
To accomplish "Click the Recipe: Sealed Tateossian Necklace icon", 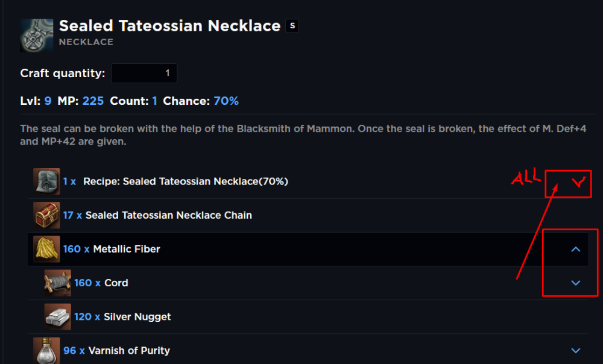I will [x=46, y=181].
